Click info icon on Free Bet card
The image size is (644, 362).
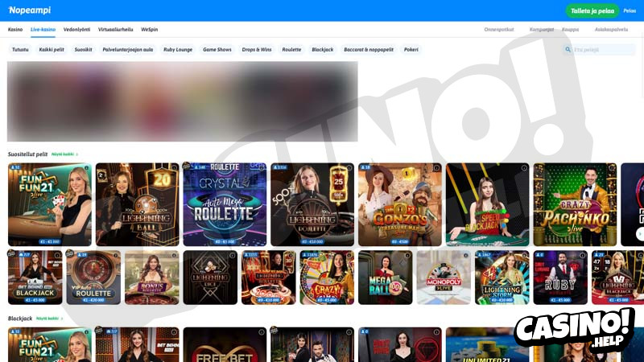coord(262,332)
